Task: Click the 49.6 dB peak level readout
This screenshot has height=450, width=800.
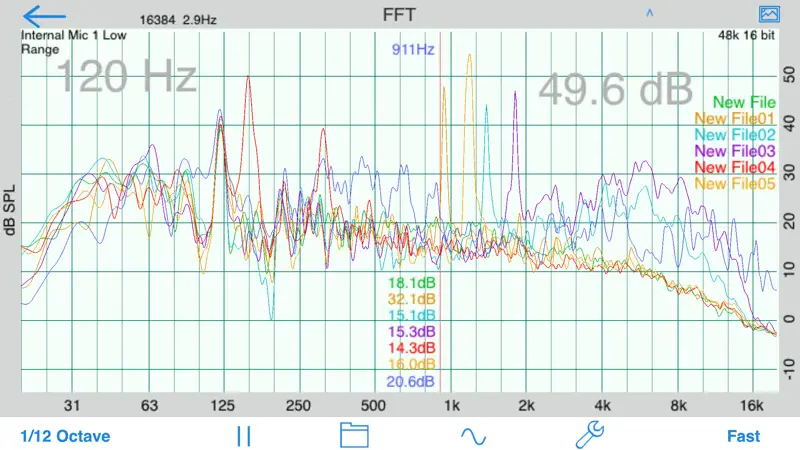Action: pos(615,89)
